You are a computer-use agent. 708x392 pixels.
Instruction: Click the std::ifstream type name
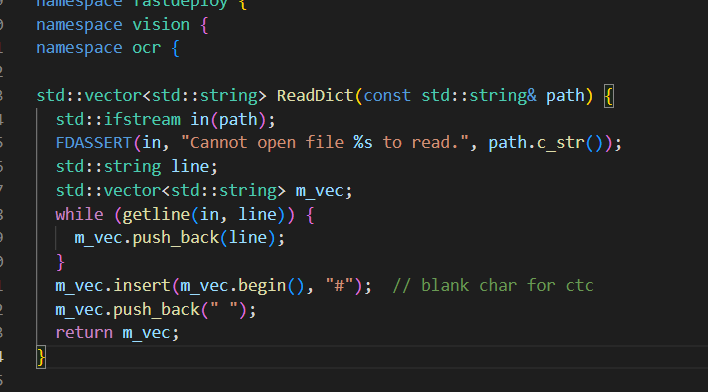coord(118,119)
